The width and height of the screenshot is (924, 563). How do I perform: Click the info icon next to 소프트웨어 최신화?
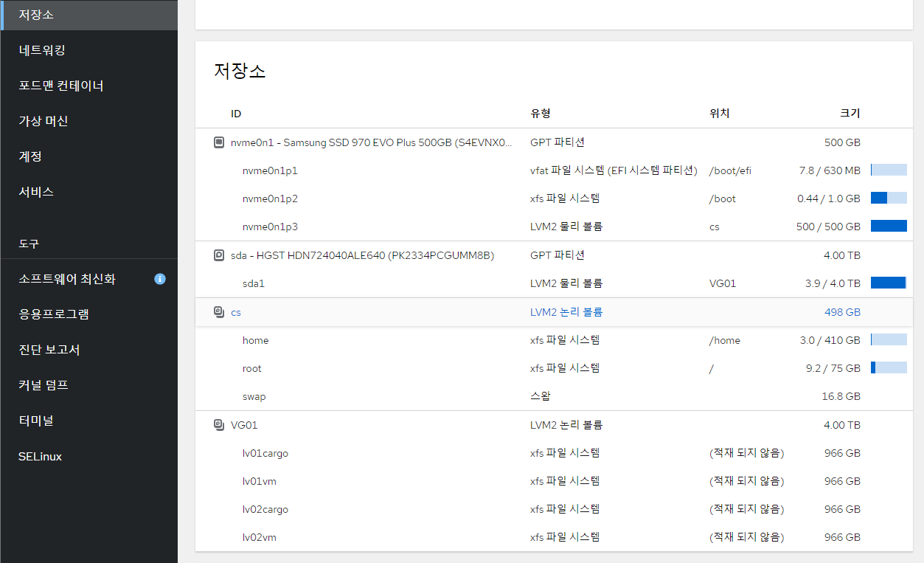tap(160, 279)
